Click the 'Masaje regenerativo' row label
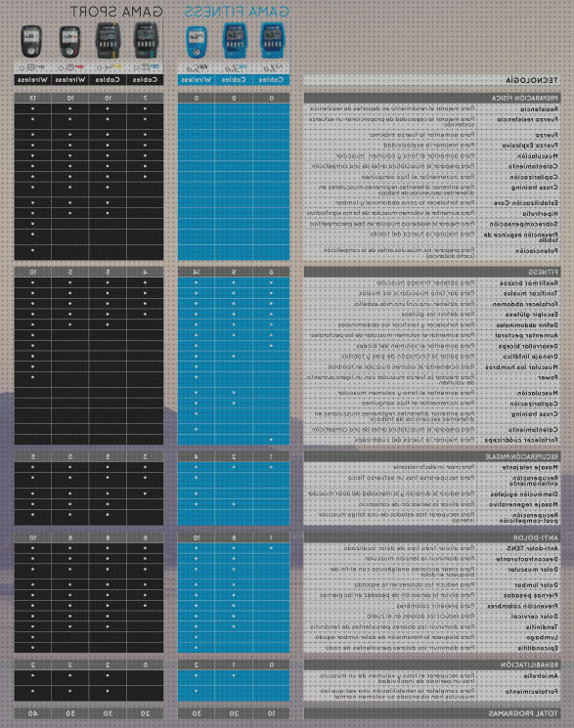 coord(524,504)
